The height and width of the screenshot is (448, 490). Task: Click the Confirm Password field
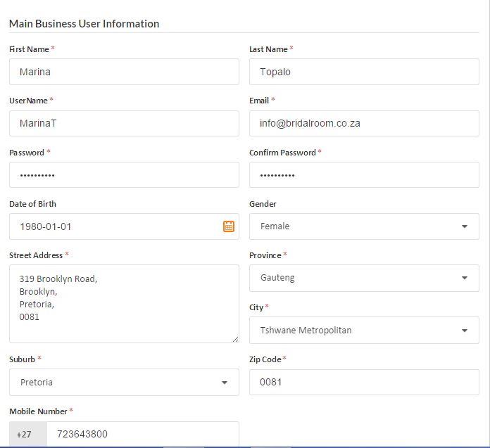364,175
